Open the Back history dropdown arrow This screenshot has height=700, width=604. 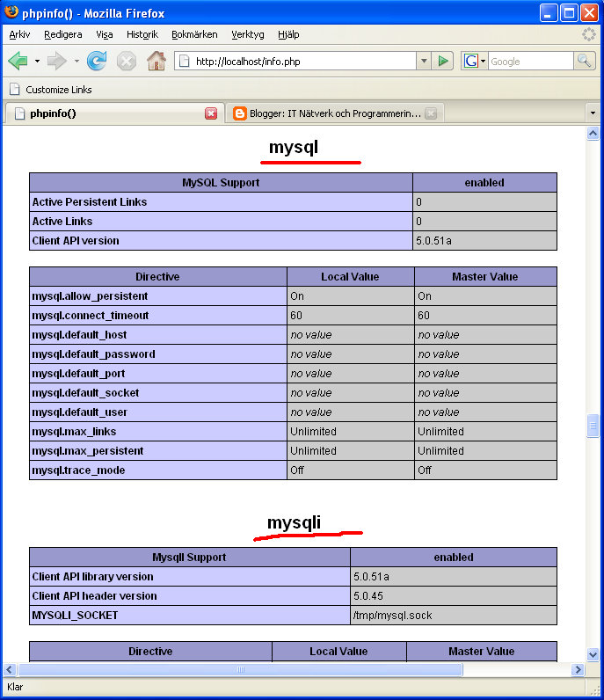click(x=37, y=62)
